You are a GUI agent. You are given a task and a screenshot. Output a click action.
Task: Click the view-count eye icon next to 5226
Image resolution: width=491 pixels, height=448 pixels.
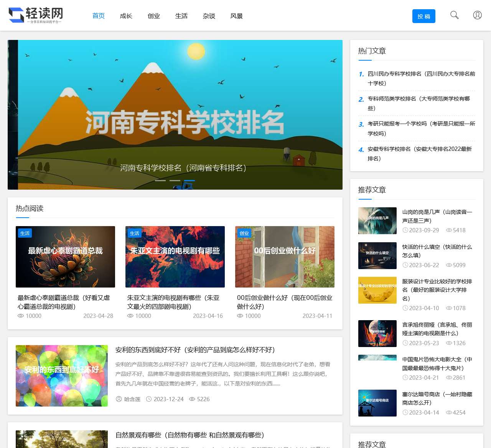click(192, 399)
